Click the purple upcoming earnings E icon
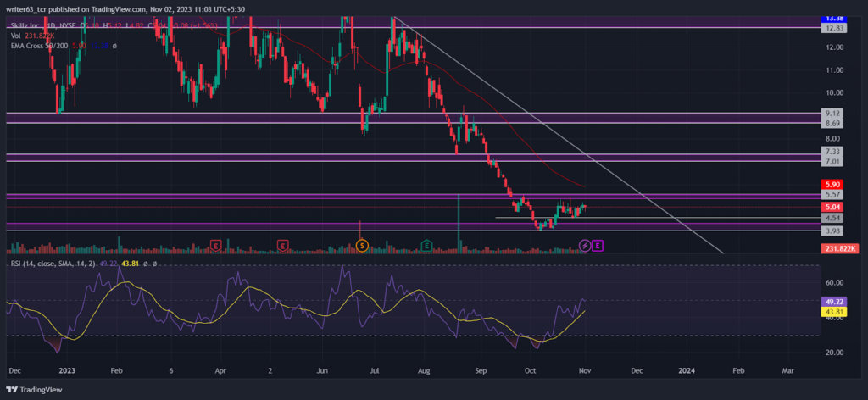The image size is (868, 400). (598, 245)
